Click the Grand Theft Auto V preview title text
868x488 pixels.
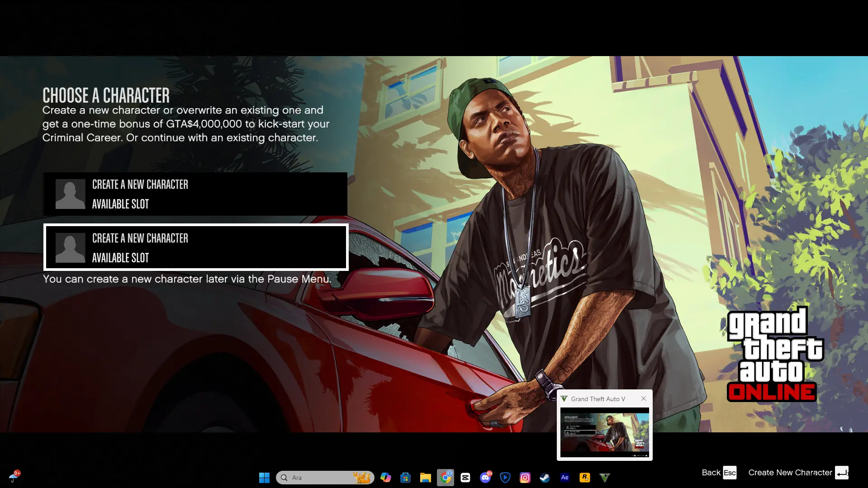coord(598,399)
